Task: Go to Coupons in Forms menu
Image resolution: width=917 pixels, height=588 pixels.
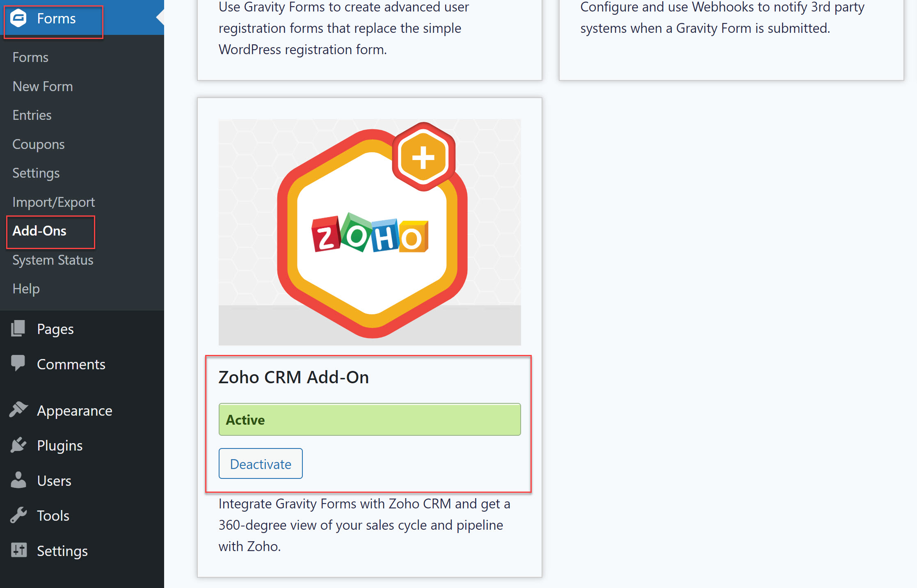Action: click(39, 144)
